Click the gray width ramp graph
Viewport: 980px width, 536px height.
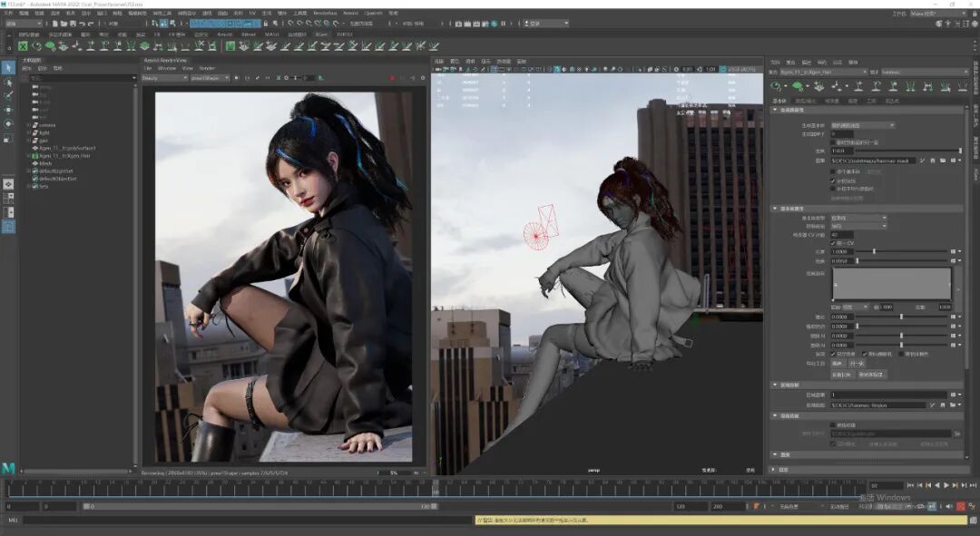[x=892, y=284]
